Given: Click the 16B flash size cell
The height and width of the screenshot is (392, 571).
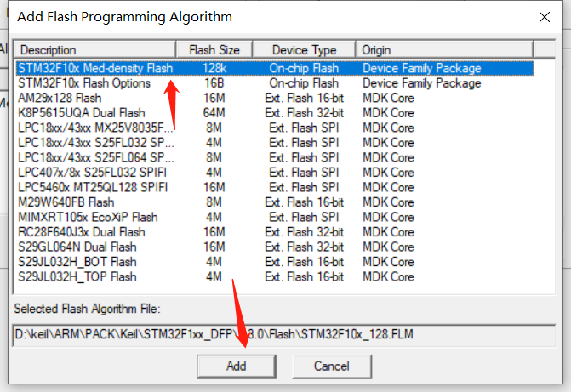Looking at the screenshot, I should [214, 83].
